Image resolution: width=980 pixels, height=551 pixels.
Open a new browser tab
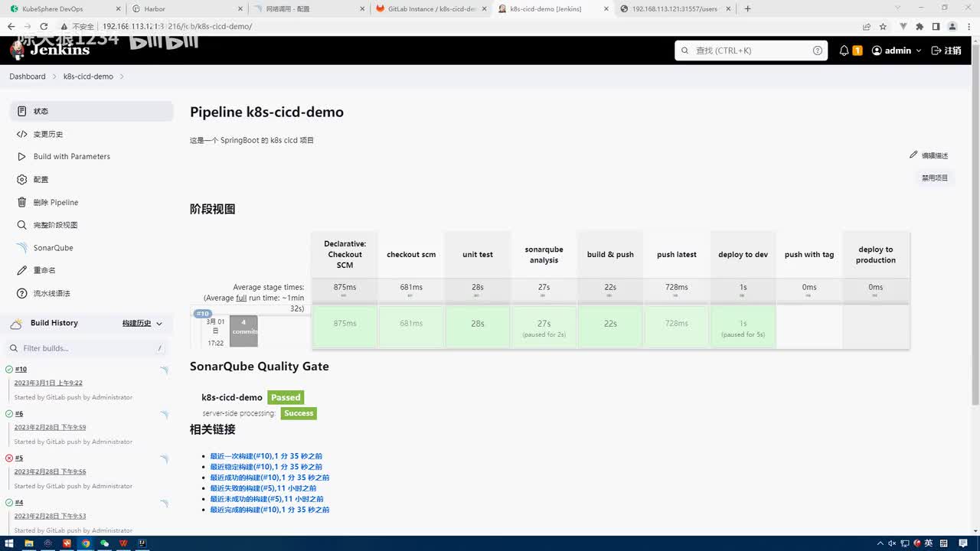click(x=748, y=8)
